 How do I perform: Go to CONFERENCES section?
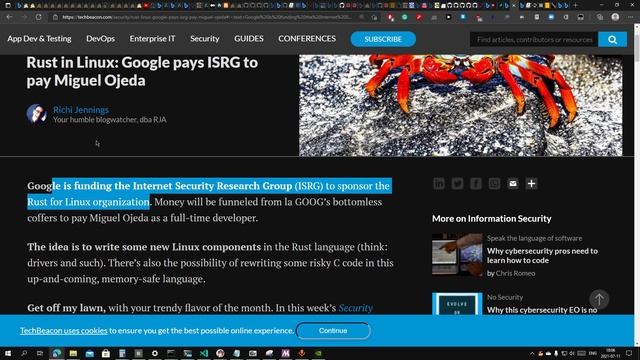point(307,39)
